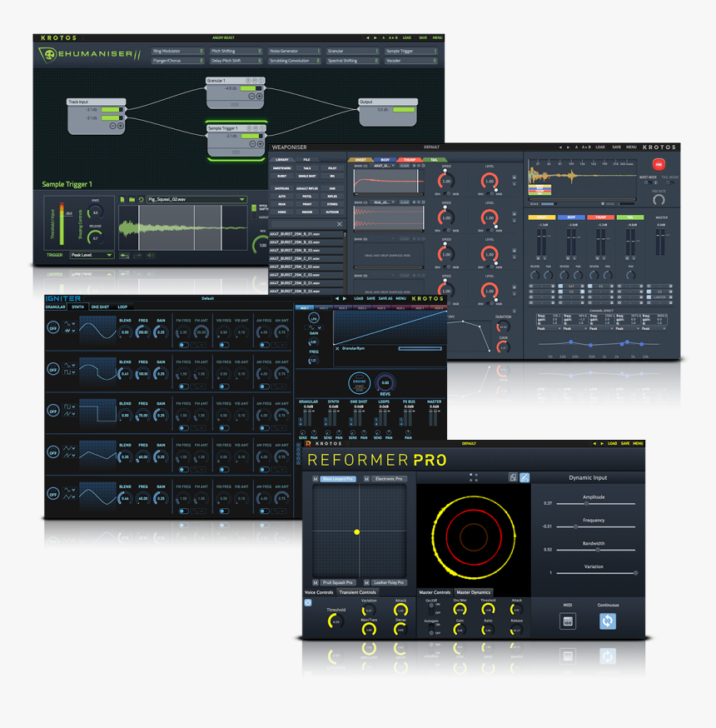Screen dimensions: 716x728
Task: Toggle Reformer Autogain switch
Action: [x=431, y=629]
